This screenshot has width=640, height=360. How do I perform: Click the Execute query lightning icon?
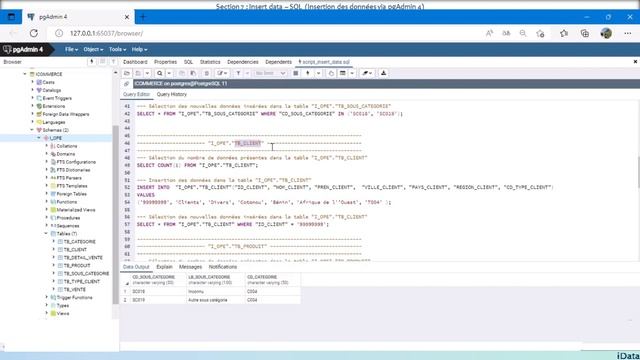308,73
